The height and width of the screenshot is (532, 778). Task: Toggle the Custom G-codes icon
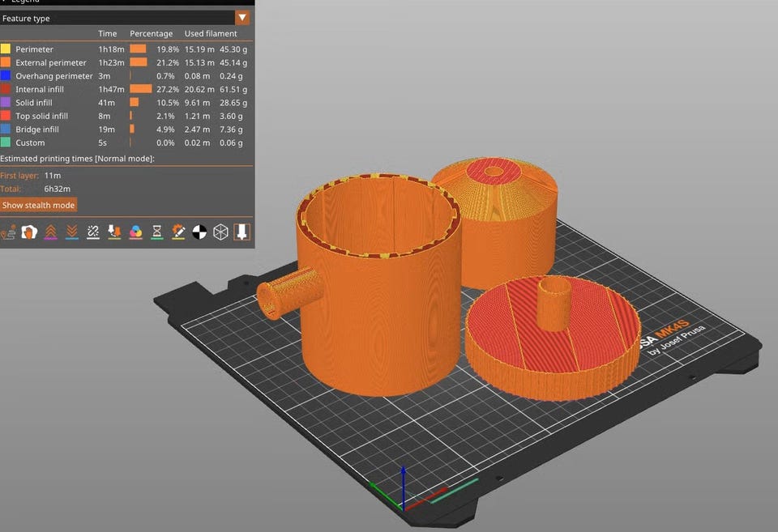tap(177, 232)
